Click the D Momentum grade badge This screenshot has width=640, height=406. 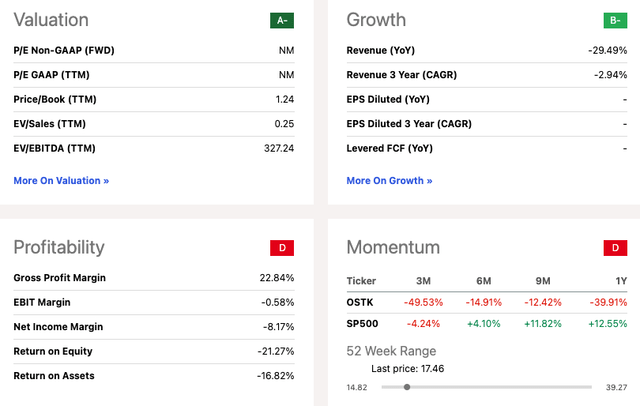click(x=617, y=247)
